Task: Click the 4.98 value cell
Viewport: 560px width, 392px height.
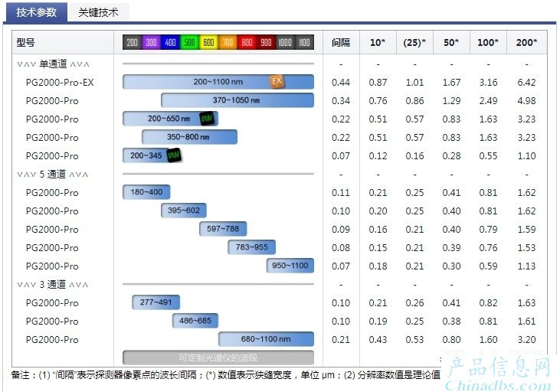Action: point(527,100)
